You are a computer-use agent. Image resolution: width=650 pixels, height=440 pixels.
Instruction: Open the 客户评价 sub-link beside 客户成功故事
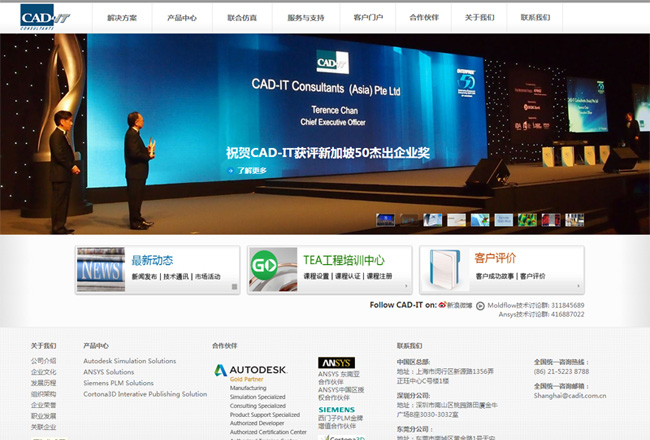[533, 276]
